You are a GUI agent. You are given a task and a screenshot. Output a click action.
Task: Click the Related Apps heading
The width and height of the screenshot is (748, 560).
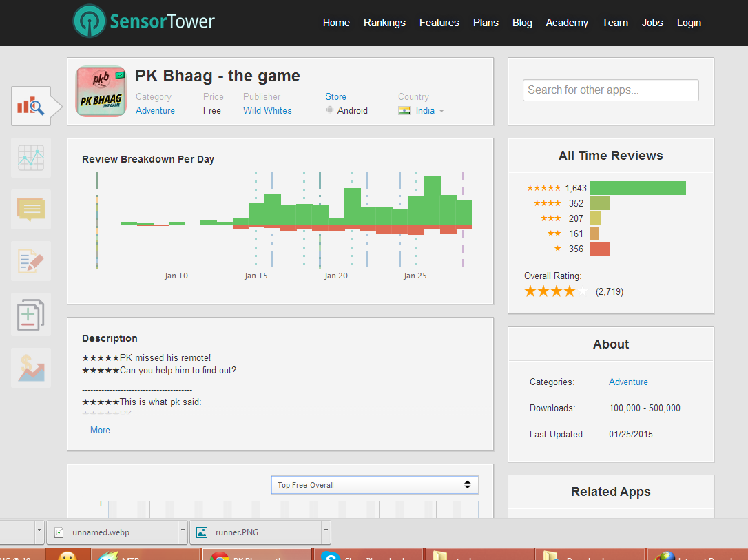click(611, 492)
